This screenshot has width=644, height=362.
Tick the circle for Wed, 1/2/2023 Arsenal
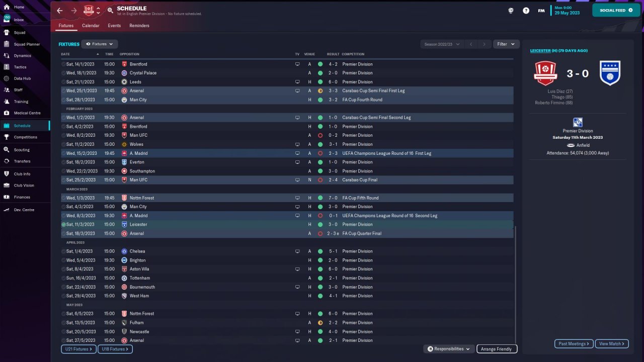click(63, 118)
